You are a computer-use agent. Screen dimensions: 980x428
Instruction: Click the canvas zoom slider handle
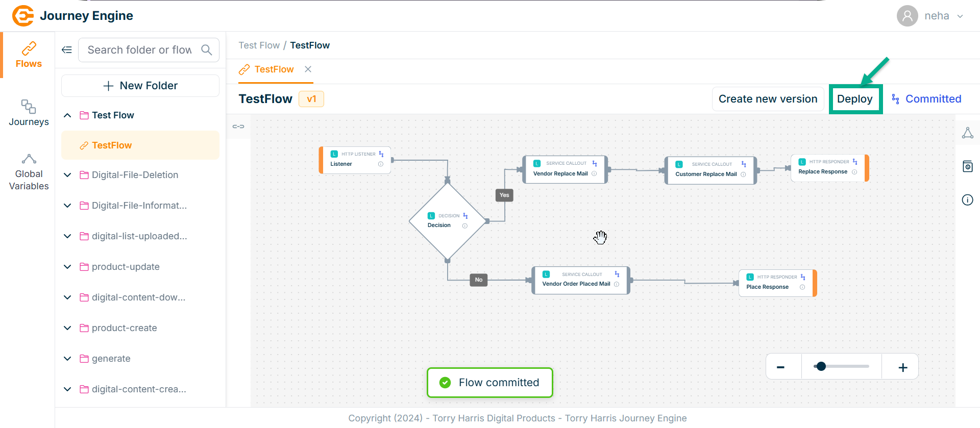[x=821, y=366]
